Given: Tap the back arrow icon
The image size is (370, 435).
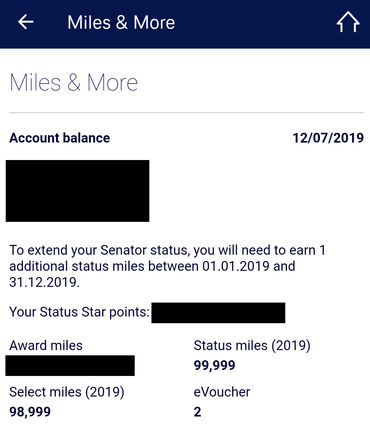Looking at the screenshot, I should point(26,22).
